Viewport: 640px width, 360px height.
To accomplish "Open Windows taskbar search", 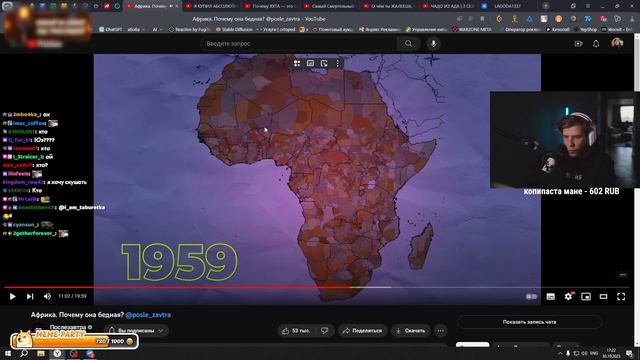I will tap(24, 353).
